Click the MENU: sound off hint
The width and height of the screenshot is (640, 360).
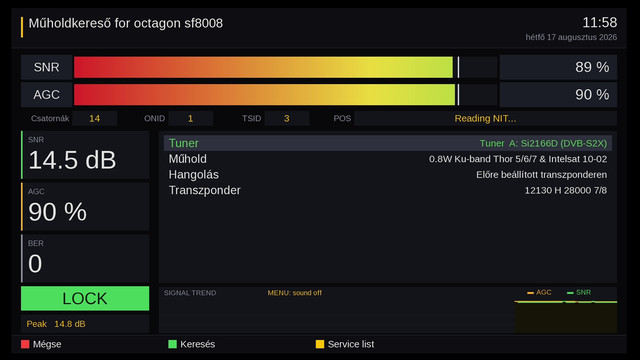[295, 293]
